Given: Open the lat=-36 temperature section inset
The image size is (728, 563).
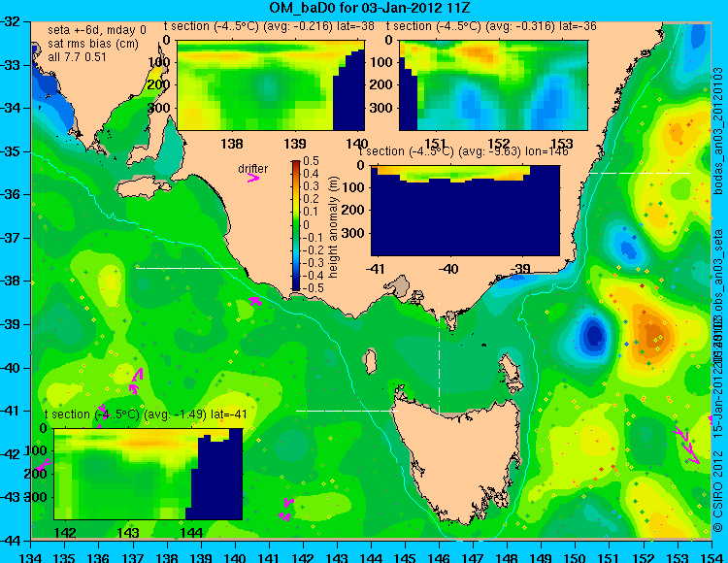Looking at the screenshot, I should click(x=493, y=85).
